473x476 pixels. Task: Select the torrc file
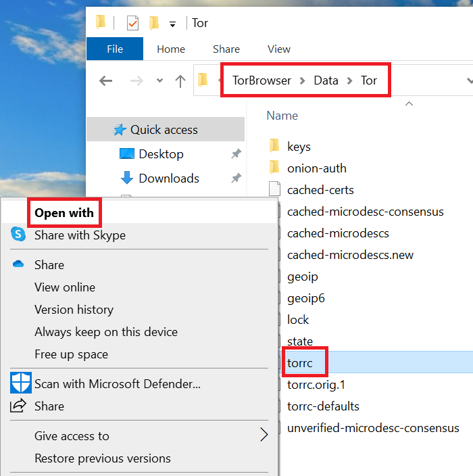click(300, 363)
